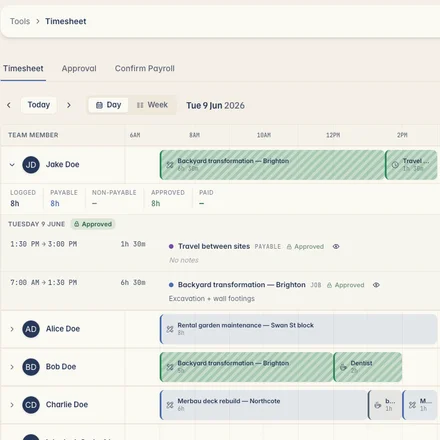
Task: Open Charlie's Merbau deck rebuild — Northcote block
Action: tap(263, 405)
